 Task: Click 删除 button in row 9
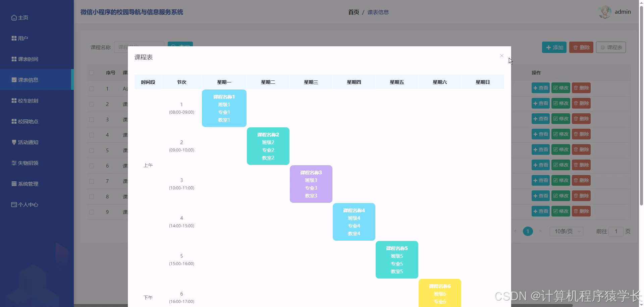(x=581, y=211)
